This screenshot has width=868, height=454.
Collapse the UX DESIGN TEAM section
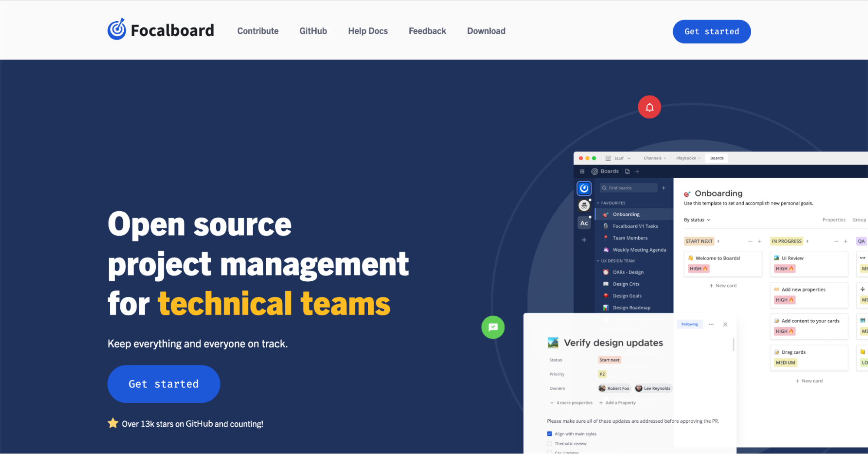[598, 261]
